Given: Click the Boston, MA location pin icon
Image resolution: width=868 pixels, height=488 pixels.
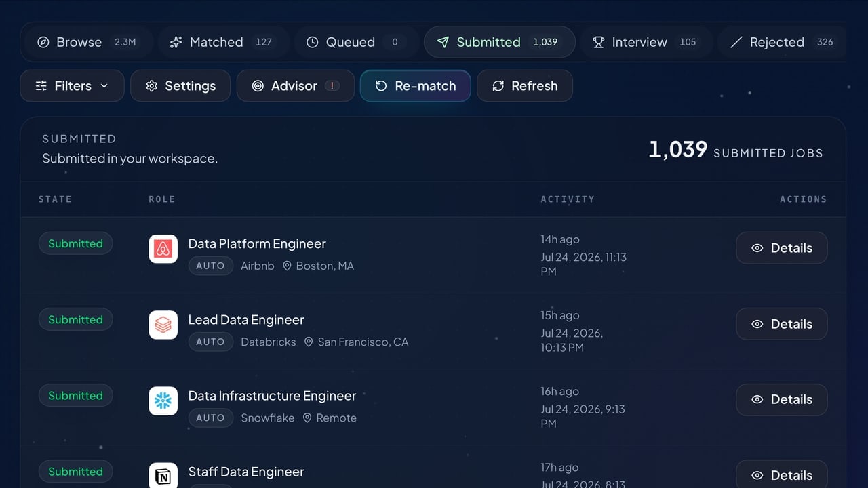Looking at the screenshot, I should (x=287, y=266).
